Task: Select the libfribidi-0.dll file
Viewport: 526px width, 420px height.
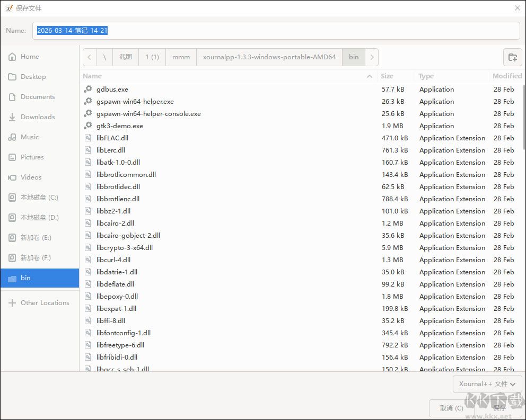Action: click(301, 358)
